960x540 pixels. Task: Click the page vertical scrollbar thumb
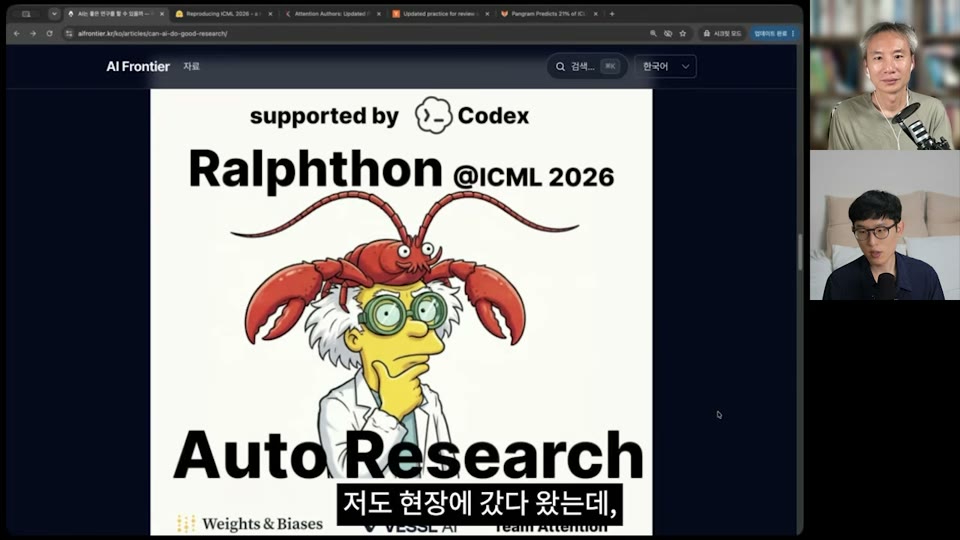[800, 252]
